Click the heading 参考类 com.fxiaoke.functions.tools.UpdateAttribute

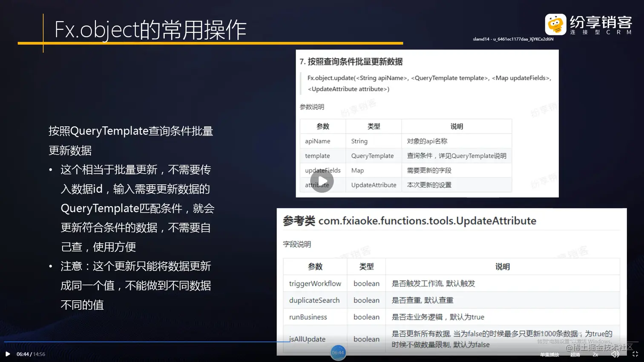coord(409,221)
